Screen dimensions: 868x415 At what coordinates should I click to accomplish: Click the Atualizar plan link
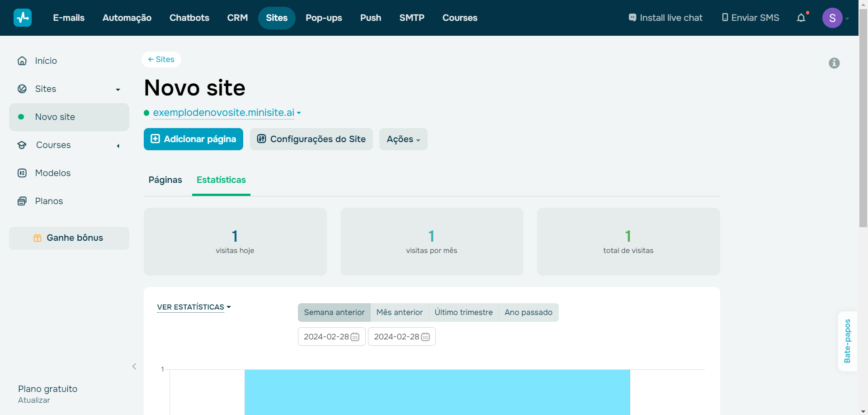(x=34, y=400)
